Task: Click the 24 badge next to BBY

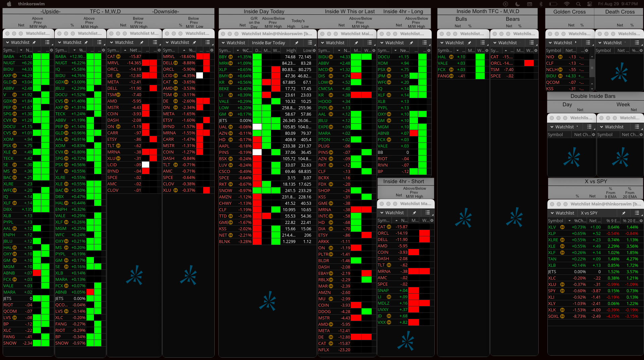Action: pos(230,57)
